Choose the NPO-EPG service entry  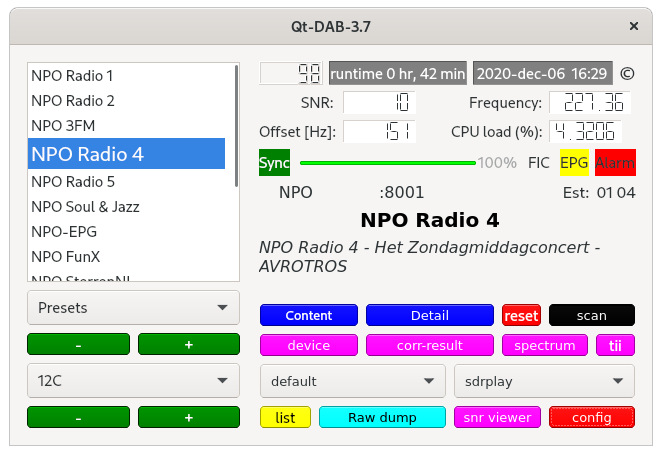[127, 231]
